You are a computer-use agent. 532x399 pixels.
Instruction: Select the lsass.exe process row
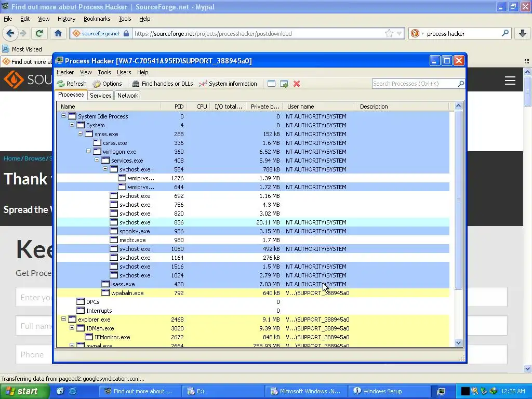(253, 284)
